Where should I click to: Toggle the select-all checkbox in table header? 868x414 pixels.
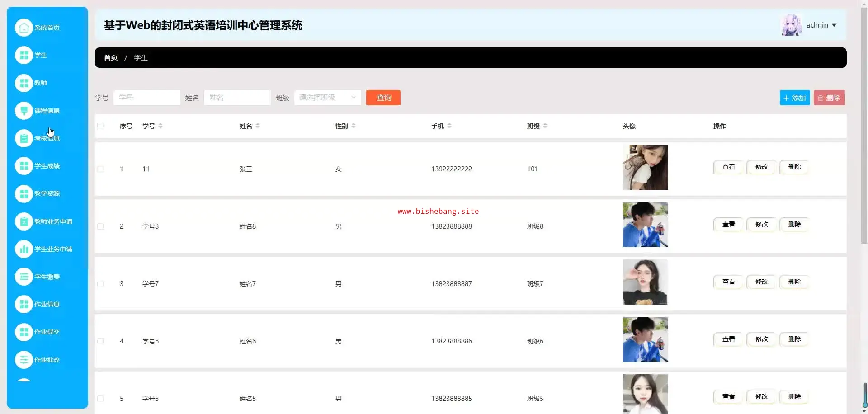point(100,126)
